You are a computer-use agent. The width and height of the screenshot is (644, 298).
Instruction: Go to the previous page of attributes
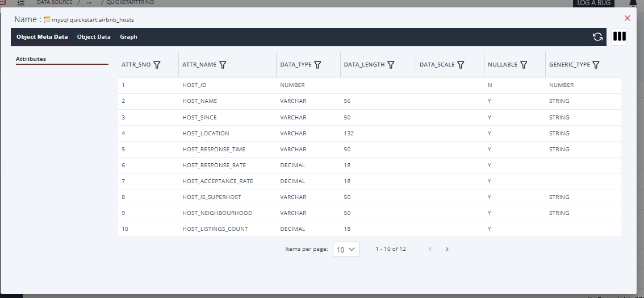(430, 249)
